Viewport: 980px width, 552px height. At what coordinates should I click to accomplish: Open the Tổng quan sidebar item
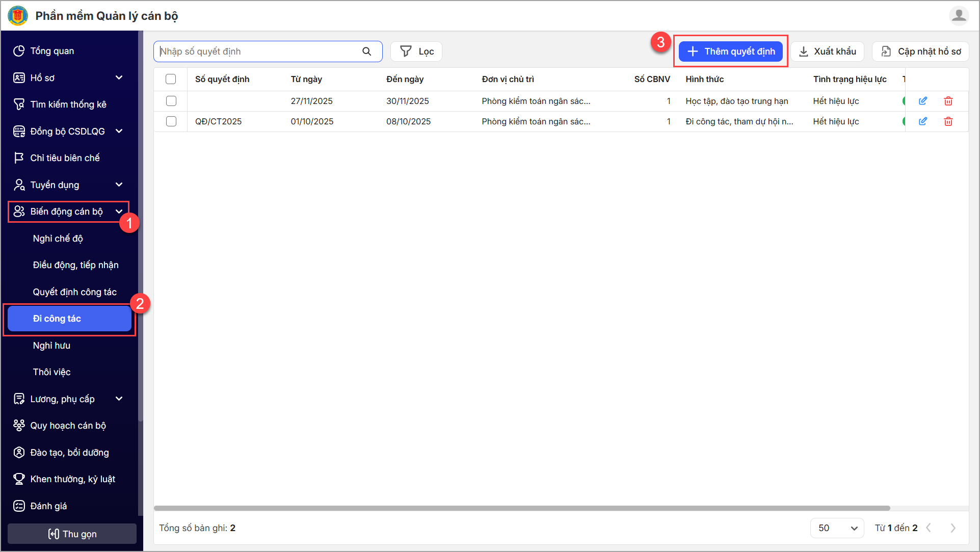(x=52, y=51)
